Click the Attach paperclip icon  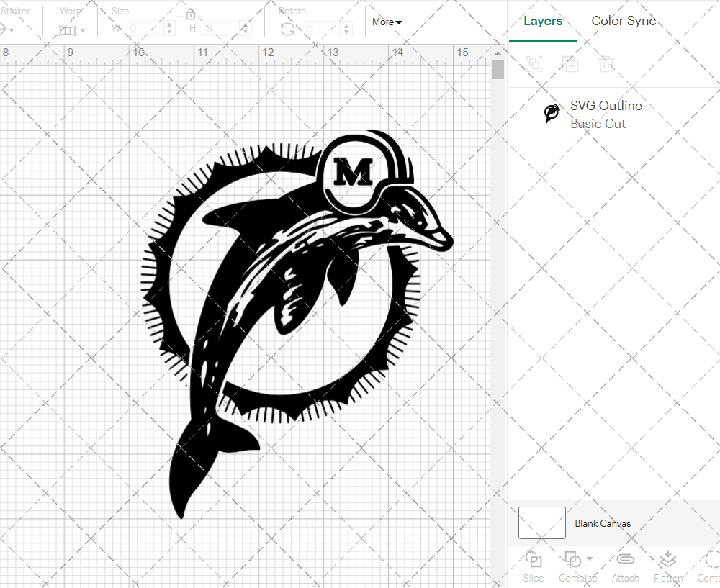[625, 560]
